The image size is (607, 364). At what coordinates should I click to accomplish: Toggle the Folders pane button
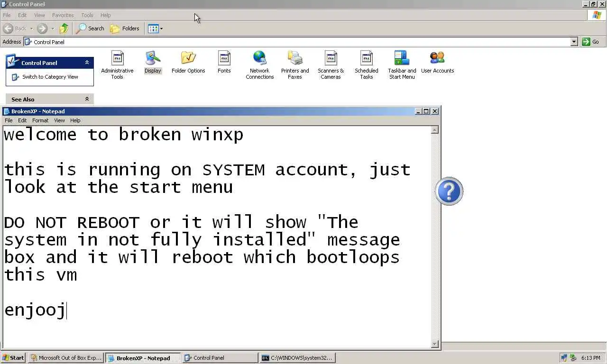click(125, 28)
